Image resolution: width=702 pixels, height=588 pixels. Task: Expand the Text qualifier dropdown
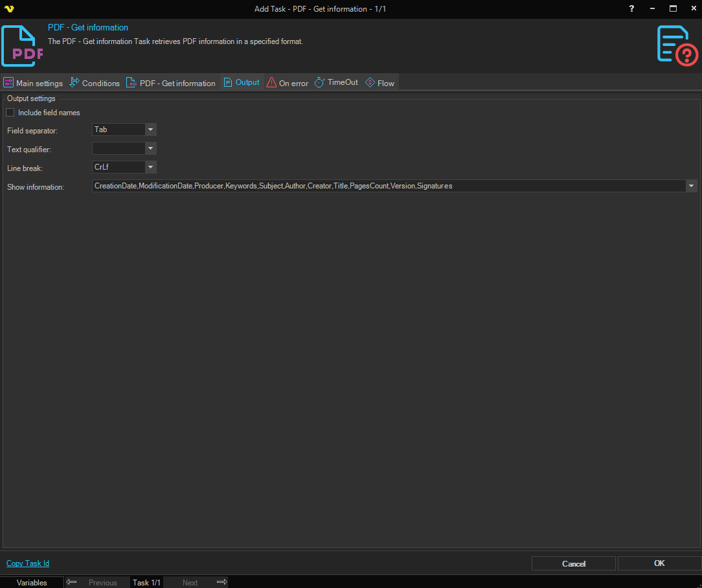(x=150, y=148)
